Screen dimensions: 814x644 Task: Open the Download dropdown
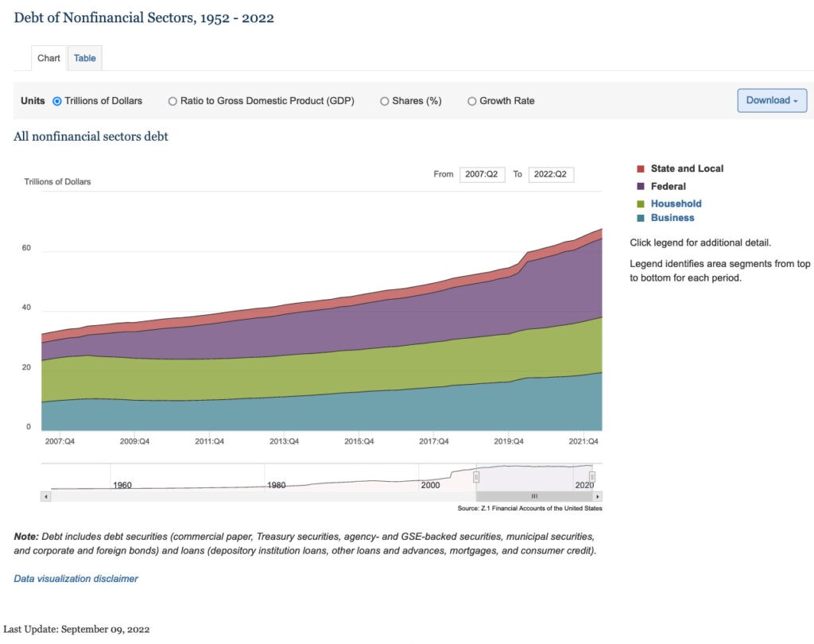coord(772,100)
